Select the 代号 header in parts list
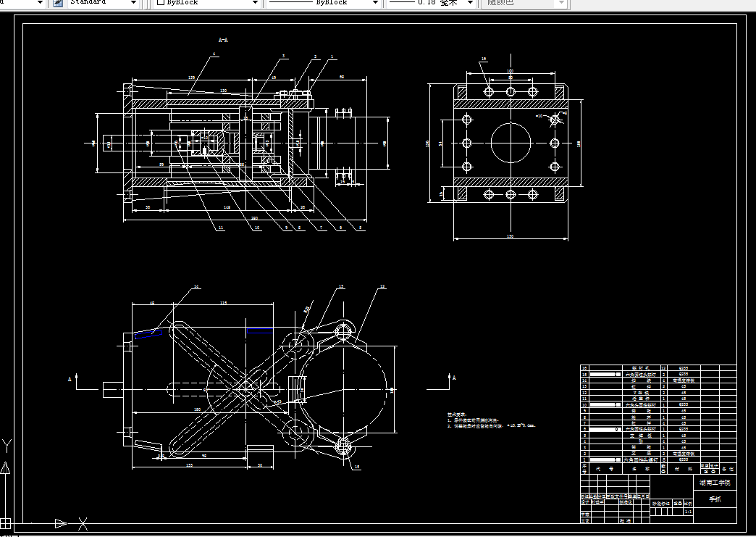This screenshot has height=537, width=756. [604, 468]
